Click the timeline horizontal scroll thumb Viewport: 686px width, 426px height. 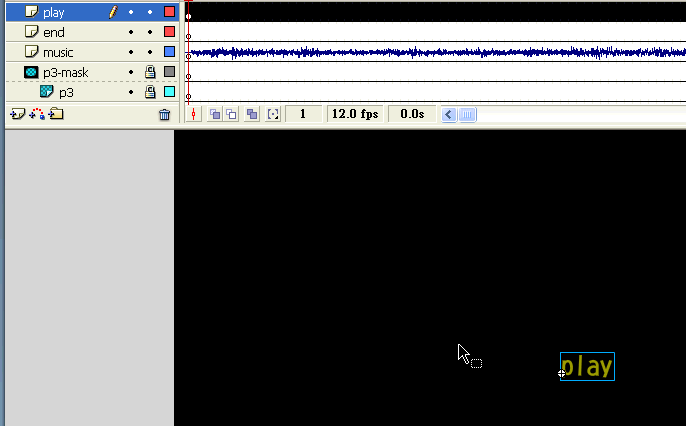tap(467, 115)
